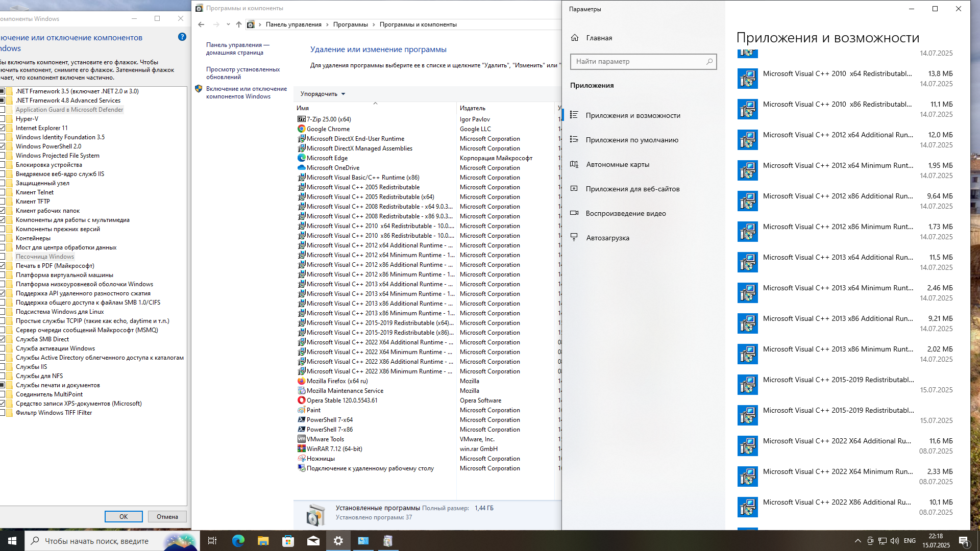
Task: Click the search magnifier in Найти параметр
Action: [x=709, y=62]
